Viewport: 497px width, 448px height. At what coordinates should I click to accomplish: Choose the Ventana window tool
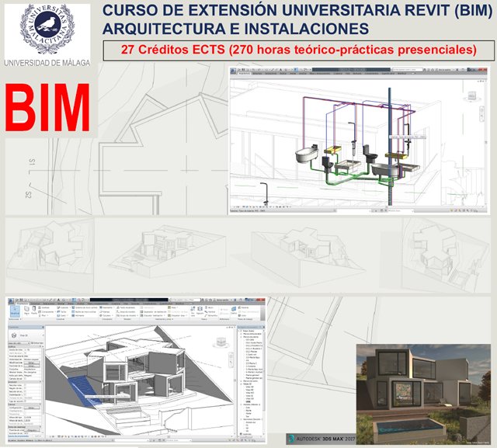click(x=43, y=307)
